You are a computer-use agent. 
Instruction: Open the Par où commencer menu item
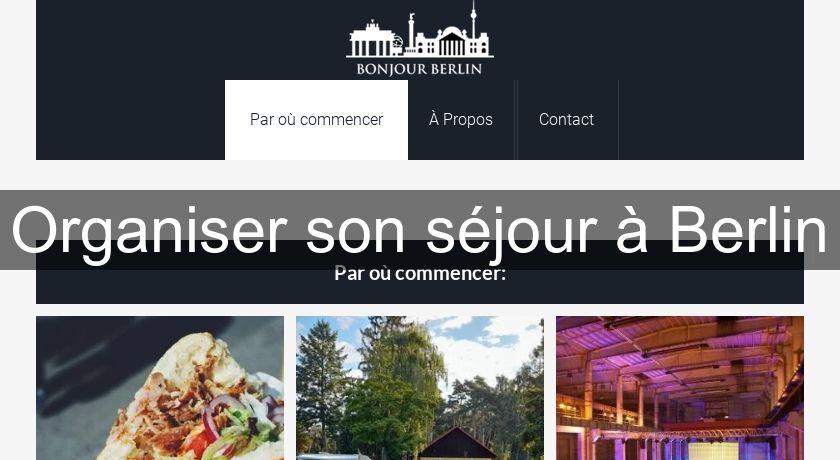[316, 119]
